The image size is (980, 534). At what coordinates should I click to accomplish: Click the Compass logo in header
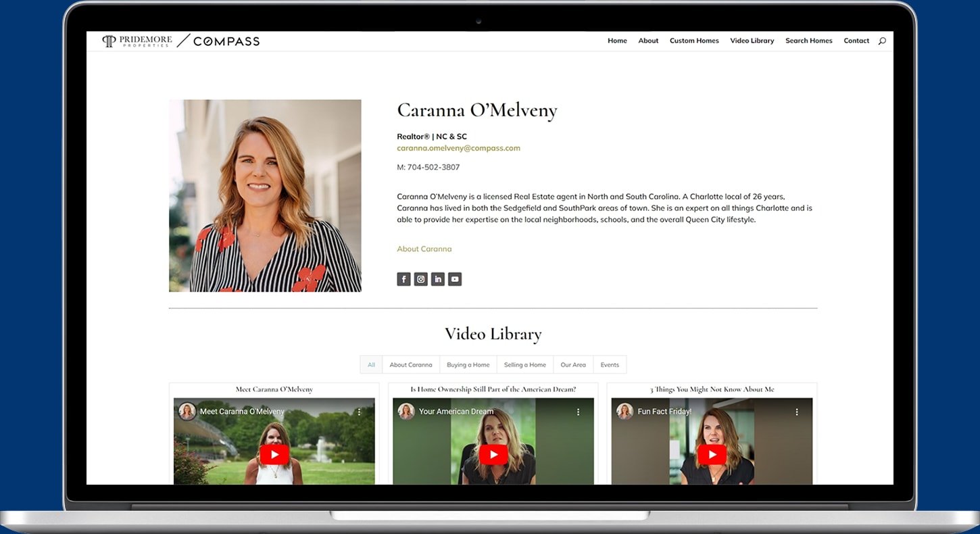click(x=226, y=41)
